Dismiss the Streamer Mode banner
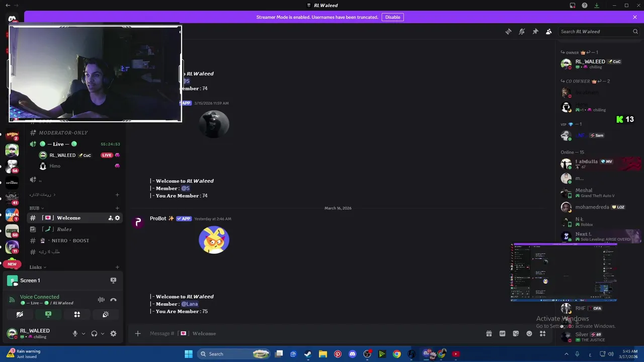The height and width of the screenshot is (362, 644). pyautogui.click(x=635, y=17)
